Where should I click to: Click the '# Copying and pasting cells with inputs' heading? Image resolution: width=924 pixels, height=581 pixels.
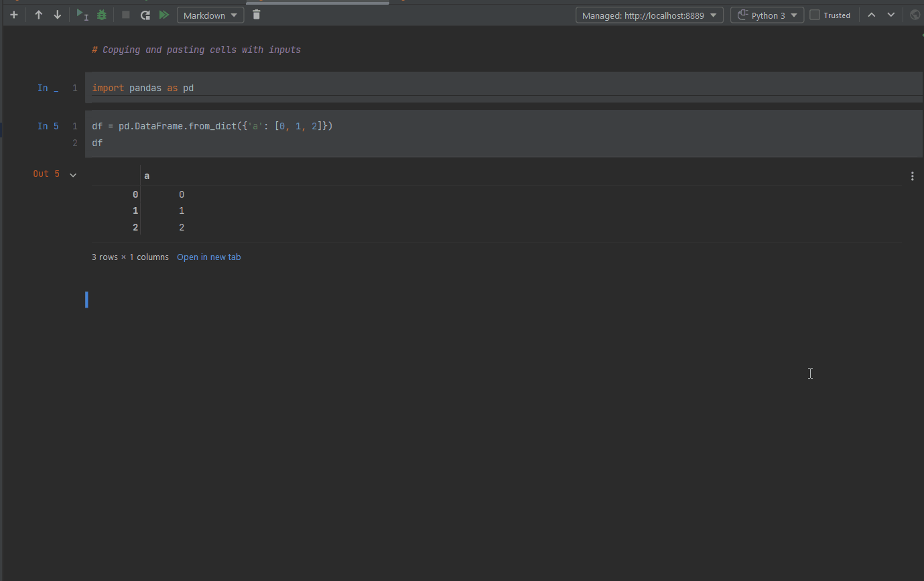(196, 50)
